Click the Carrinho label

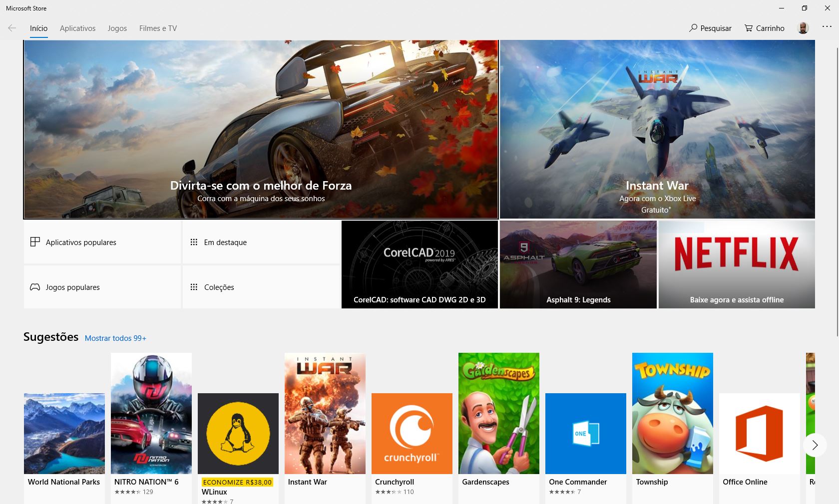(770, 28)
